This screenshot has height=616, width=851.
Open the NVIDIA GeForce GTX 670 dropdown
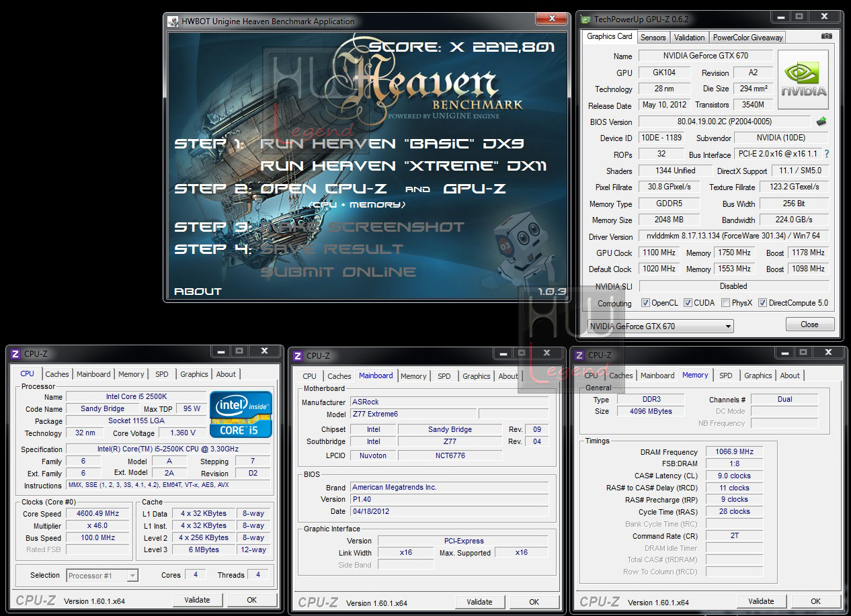660,326
